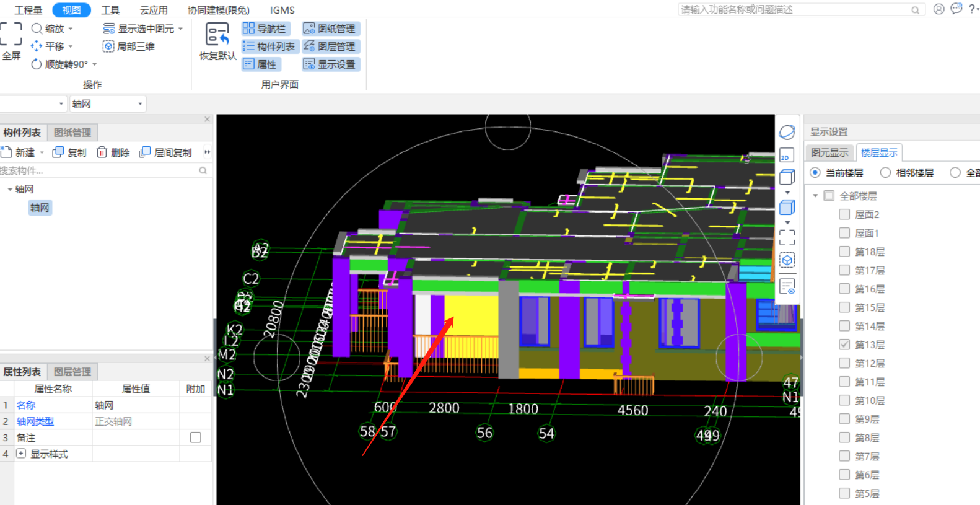980x505 pixels.
Task: Uncheck the 第13层 floor checkbox
Action: tap(844, 345)
